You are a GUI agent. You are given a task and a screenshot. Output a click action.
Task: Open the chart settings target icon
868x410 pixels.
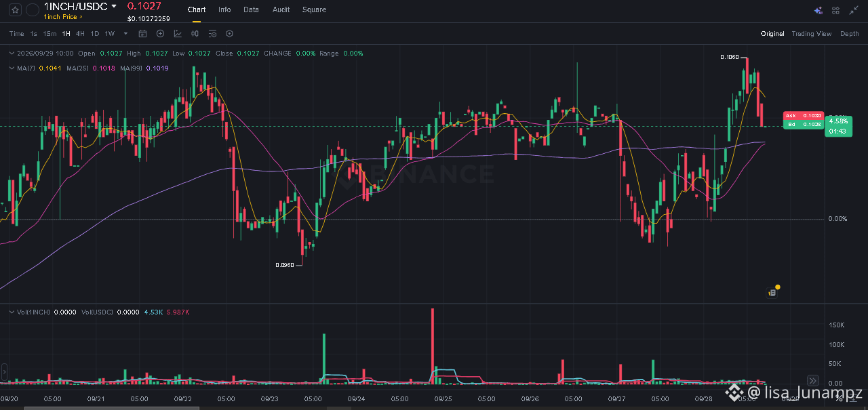[x=229, y=33]
